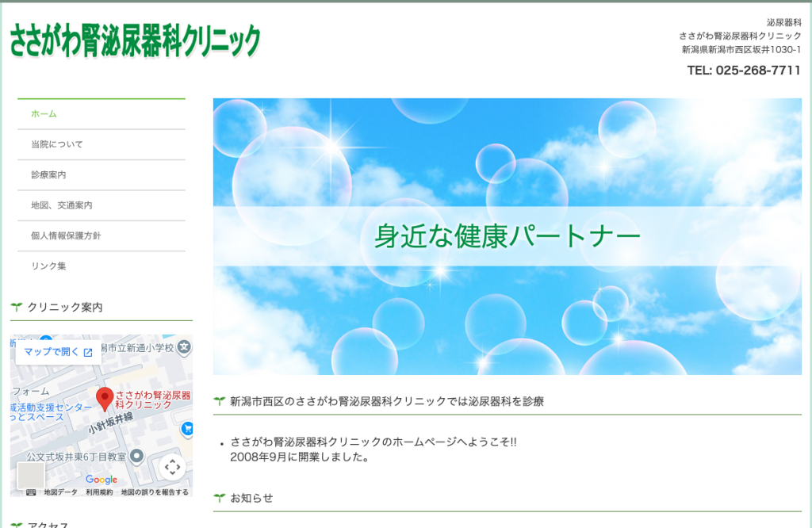Click the ささがわ腎泌尿器科クリニック logo title

point(135,40)
